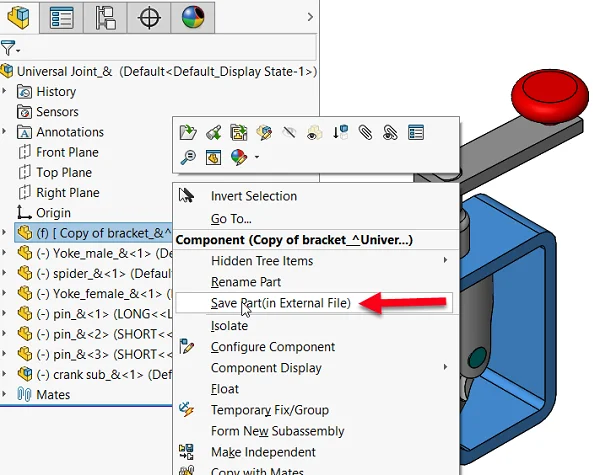Choose Invert Selection from context menu
Screen dimensions: 600x475
click(x=254, y=196)
